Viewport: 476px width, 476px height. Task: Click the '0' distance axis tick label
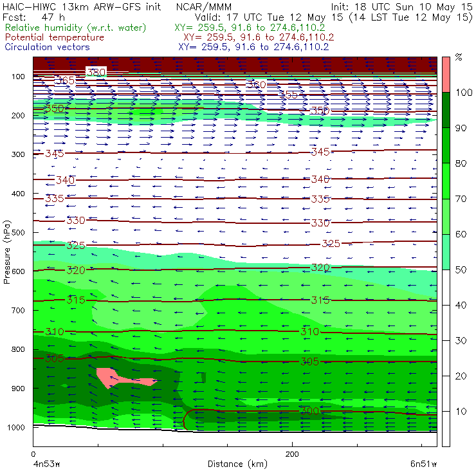tap(33, 454)
